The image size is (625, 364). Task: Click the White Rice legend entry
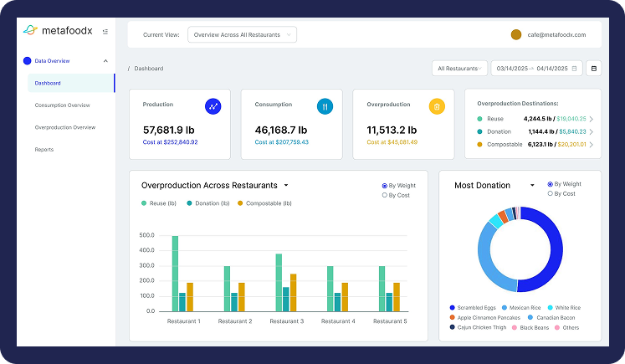click(x=564, y=308)
